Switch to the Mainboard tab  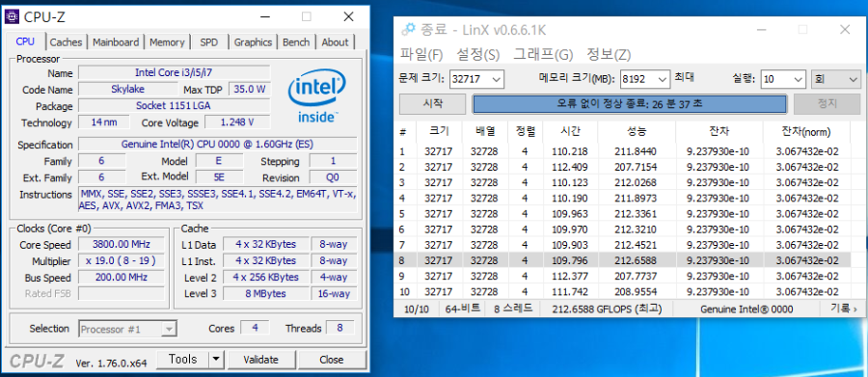point(116,42)
